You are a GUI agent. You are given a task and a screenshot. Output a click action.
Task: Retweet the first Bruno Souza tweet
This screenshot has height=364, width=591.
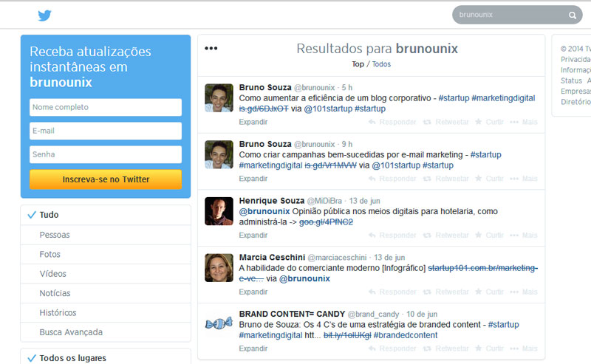click(446, 122)
